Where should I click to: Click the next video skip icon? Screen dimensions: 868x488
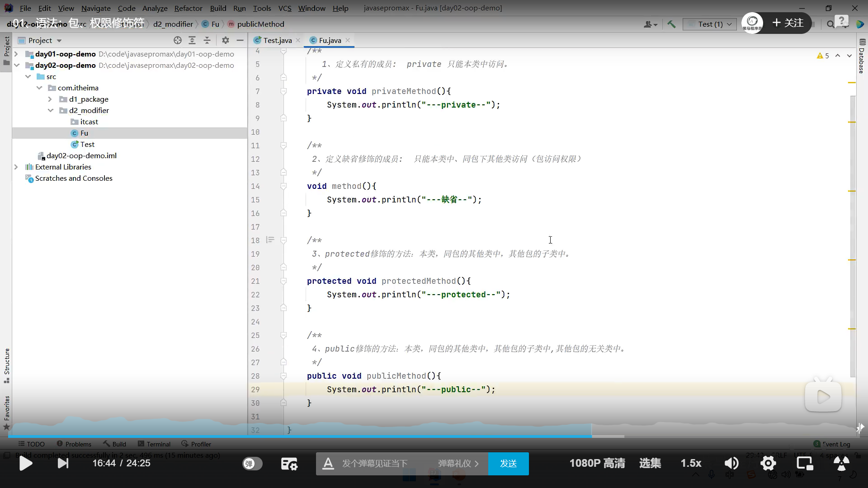pyautogui.click(x=63, y=463)
